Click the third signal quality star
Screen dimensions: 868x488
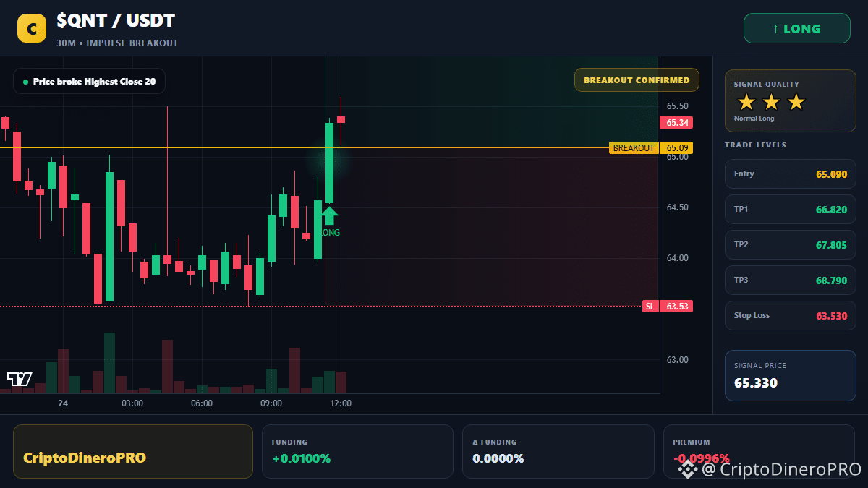pyautogui.click(x=796, y=102)
